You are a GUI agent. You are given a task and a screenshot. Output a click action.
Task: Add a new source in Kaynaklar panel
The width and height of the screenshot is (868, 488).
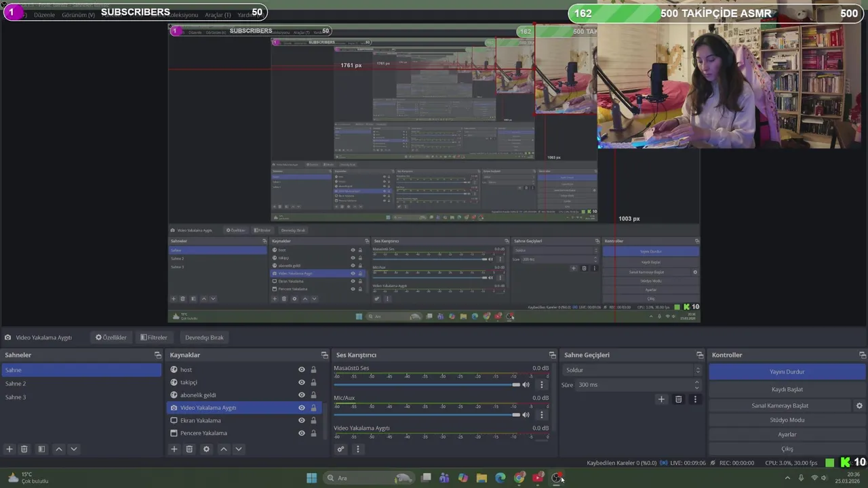point(174,449)
